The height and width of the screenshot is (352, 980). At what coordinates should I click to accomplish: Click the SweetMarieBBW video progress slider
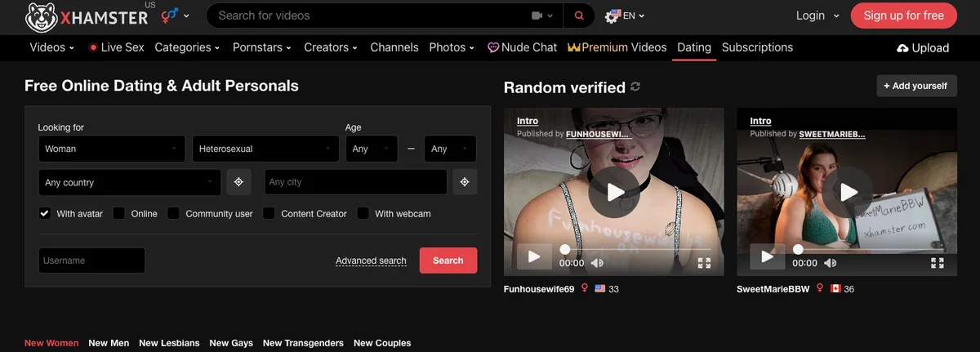(869, 249)
